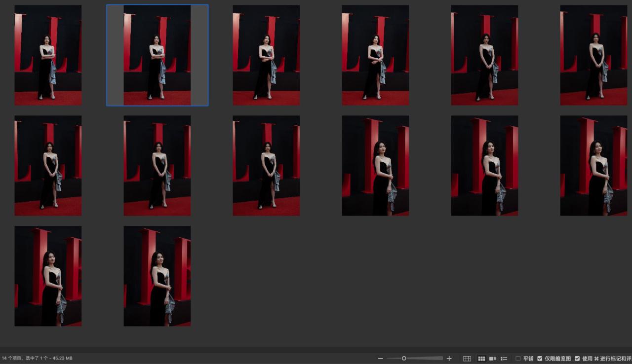The image size is (632, 364).
Task: Uncheck the 仅限缩览图 checkbox
Action: tap(540, 359)
